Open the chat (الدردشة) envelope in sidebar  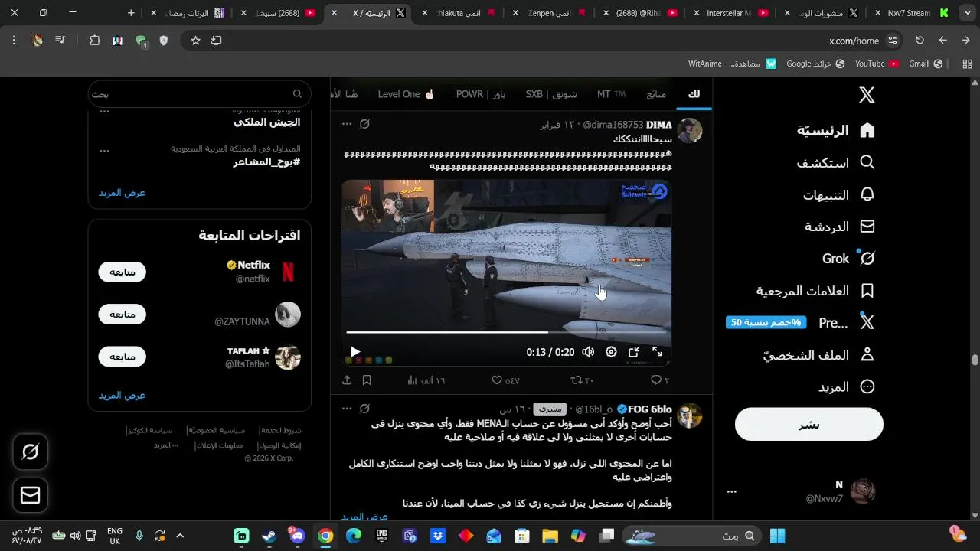pos(839,227)
